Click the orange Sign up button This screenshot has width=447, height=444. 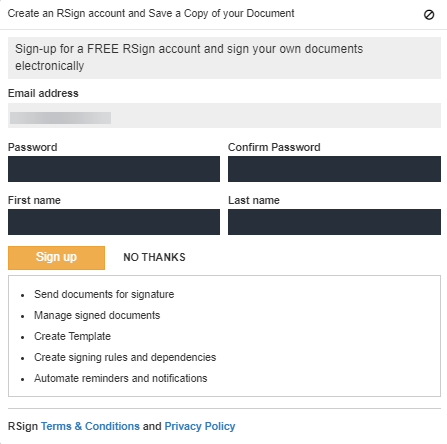[56, 258]
